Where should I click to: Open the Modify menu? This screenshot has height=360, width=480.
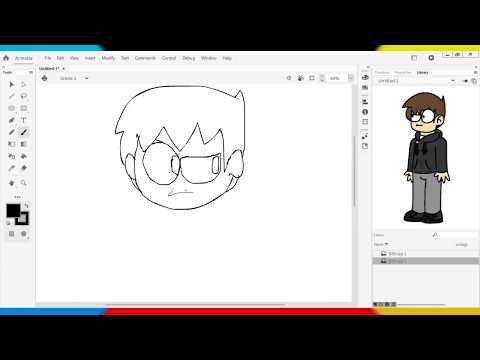coord(108,58)
